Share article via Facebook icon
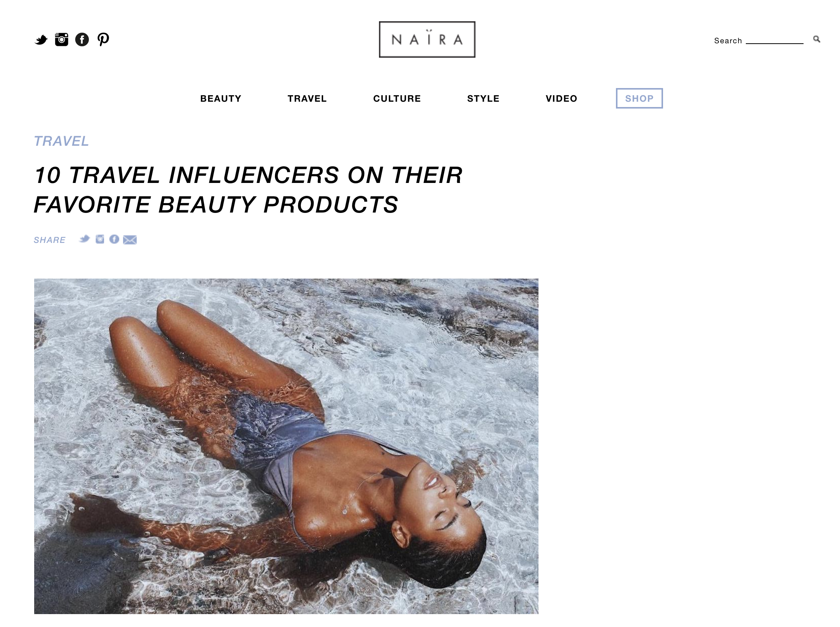Image resolution: width=840 pixels, height=627 pixels. click(x=114, y=239)
